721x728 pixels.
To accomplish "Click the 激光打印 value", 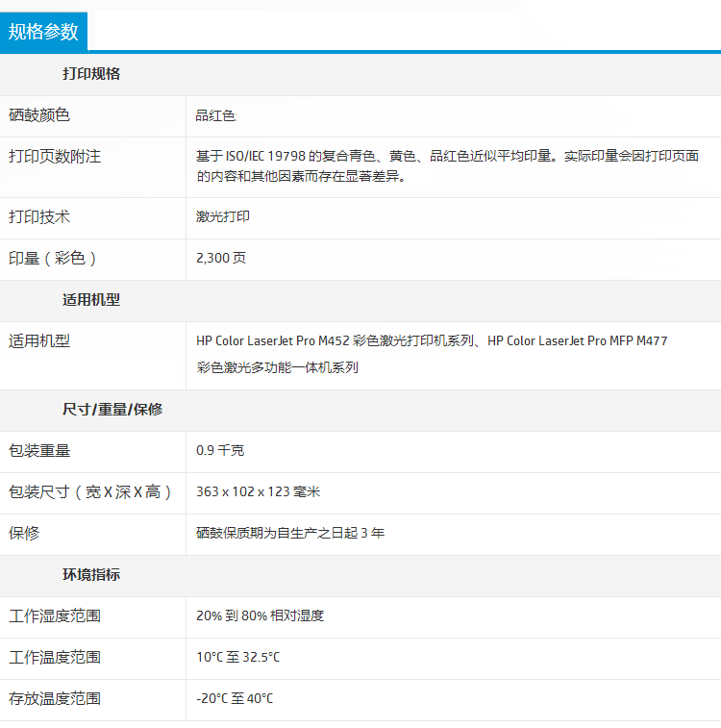I will pos(222,217).
